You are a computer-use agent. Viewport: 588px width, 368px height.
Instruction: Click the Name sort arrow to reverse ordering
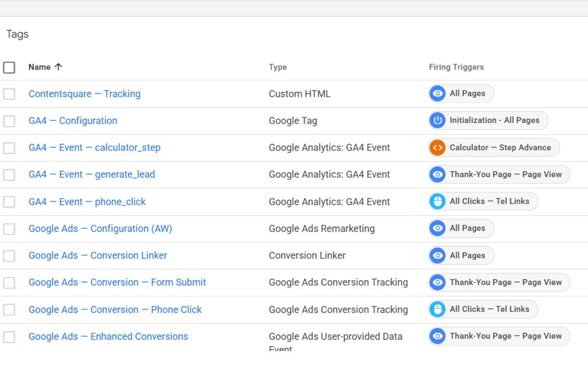pyautogui.click(x=58, y=67)
